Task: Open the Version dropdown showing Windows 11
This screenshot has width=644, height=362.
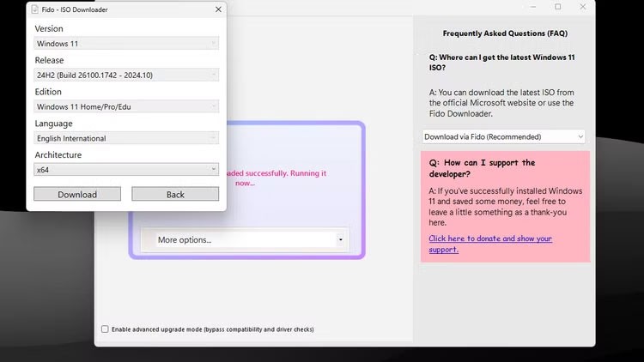Action: pyautogui.click(x=126, y=44)
